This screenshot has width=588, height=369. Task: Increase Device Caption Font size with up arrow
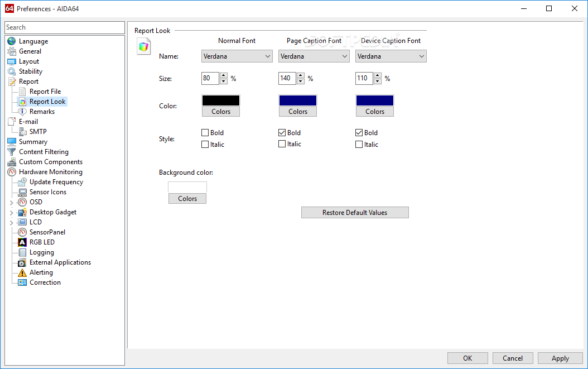click(x=378, y=75)
